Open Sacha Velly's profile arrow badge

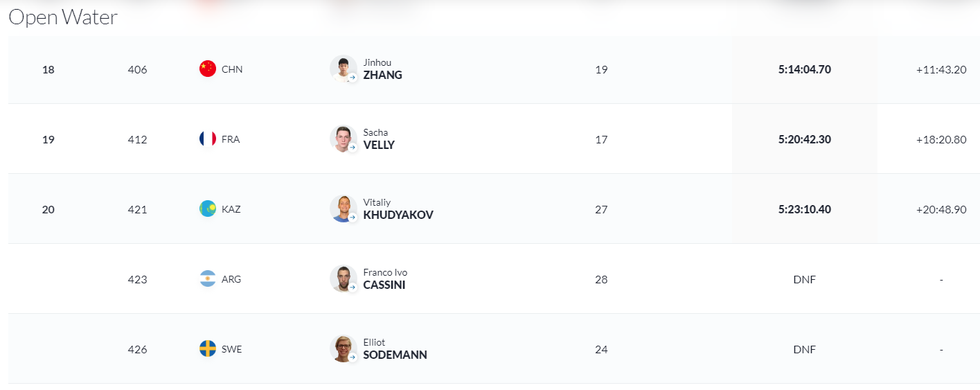coord(353,148)
